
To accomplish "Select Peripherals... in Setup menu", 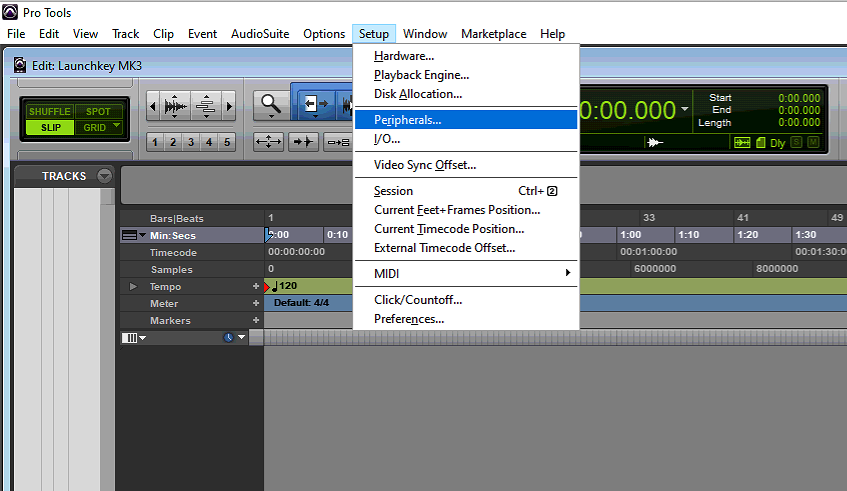I will 466,120.
